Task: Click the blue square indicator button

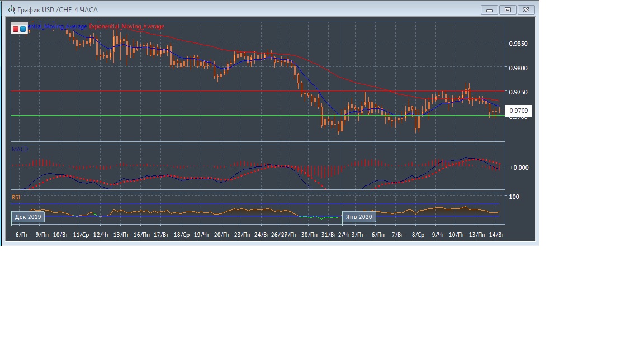Action: tap(23, 28)
